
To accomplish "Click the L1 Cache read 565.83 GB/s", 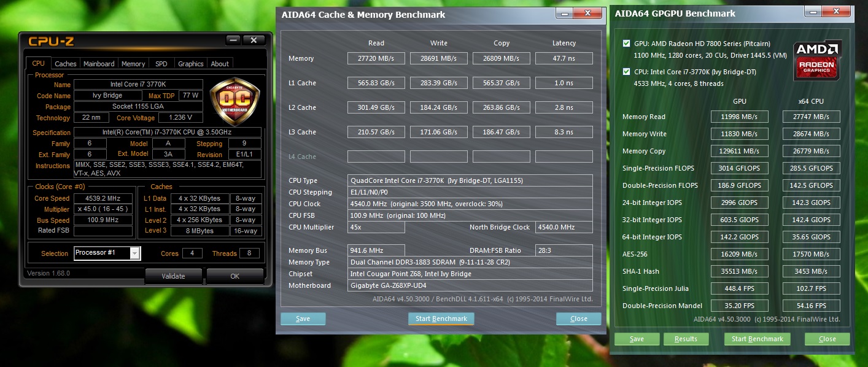I will [376, 83].
